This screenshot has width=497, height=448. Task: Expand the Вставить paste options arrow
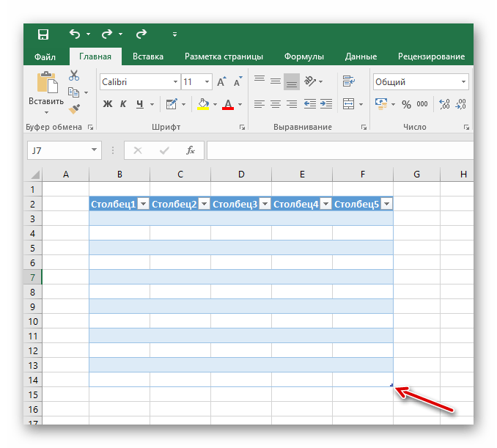tap(46, 112)
